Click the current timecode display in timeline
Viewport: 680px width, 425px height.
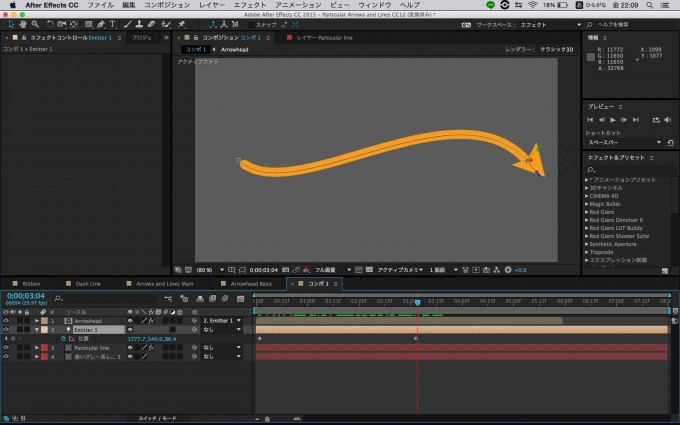tap(25, 296)
